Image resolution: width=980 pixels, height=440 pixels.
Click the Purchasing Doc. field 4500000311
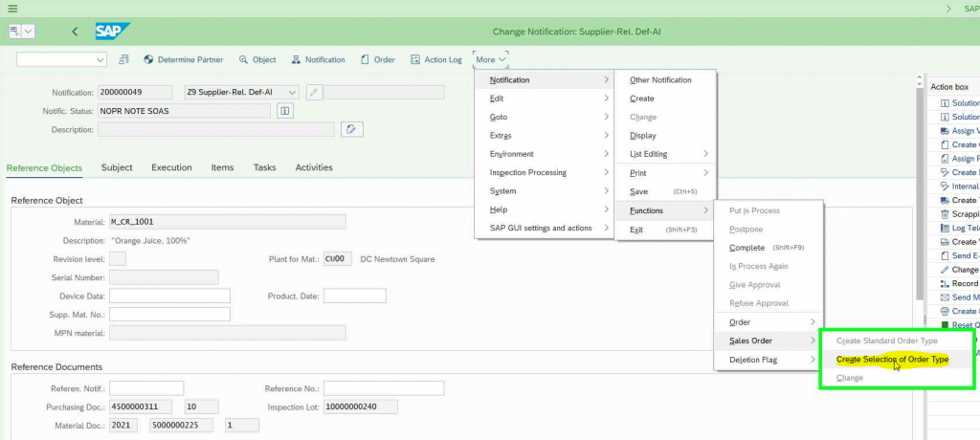coord(142,407)
